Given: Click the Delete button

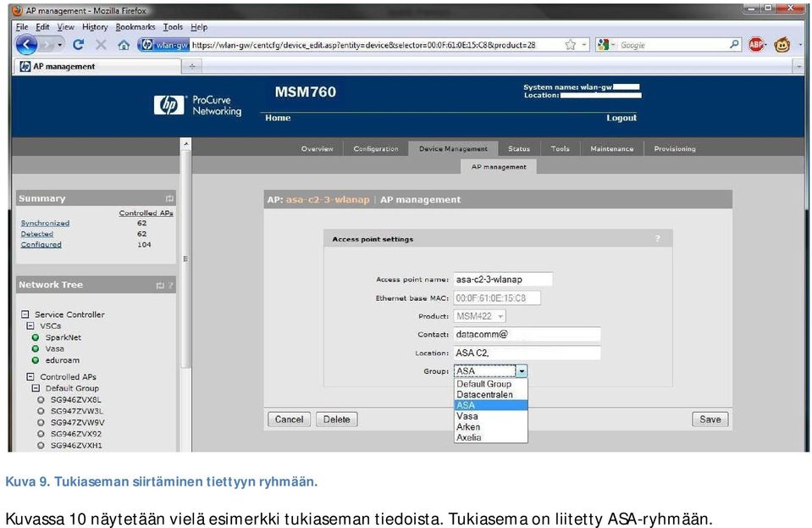Looking at the screenshot, I should click(337, 420).
